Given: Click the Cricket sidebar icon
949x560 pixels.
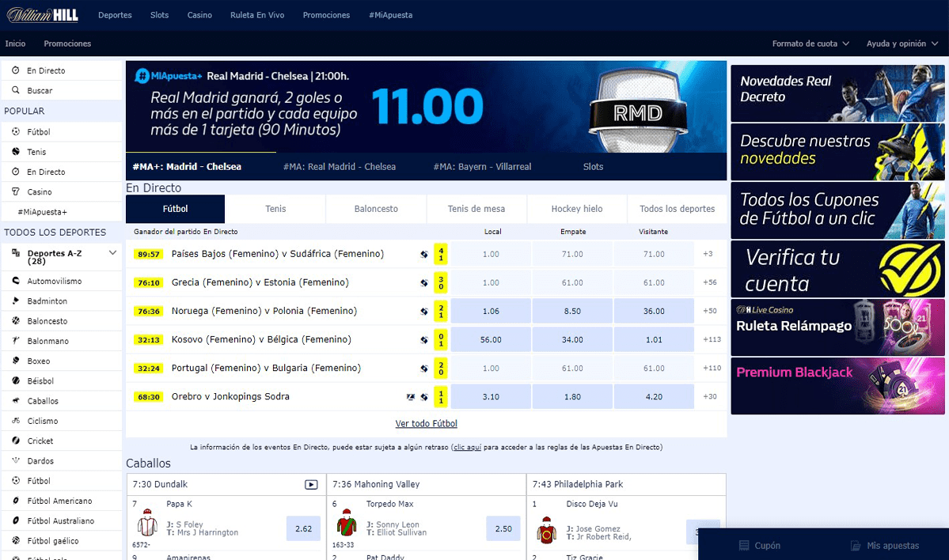Looking at the screenshot, I should 16,441.
